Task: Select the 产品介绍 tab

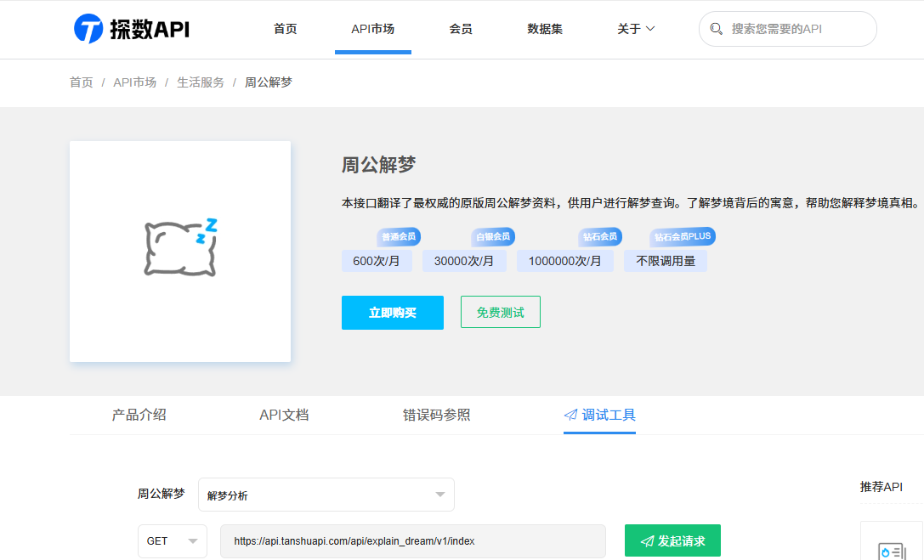Action: point(139,416)
